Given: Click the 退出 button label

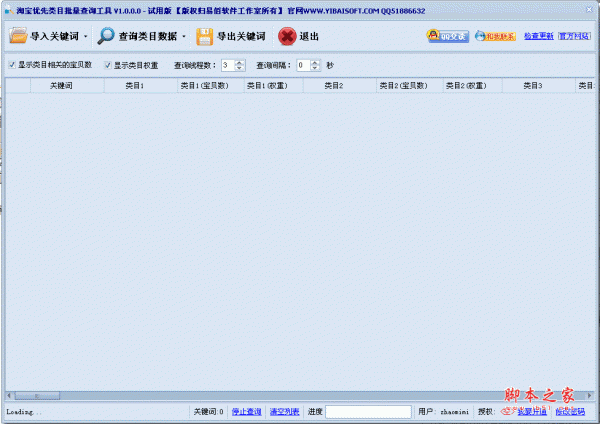Looking at the screenshot, I should click(x=309, y=36).
